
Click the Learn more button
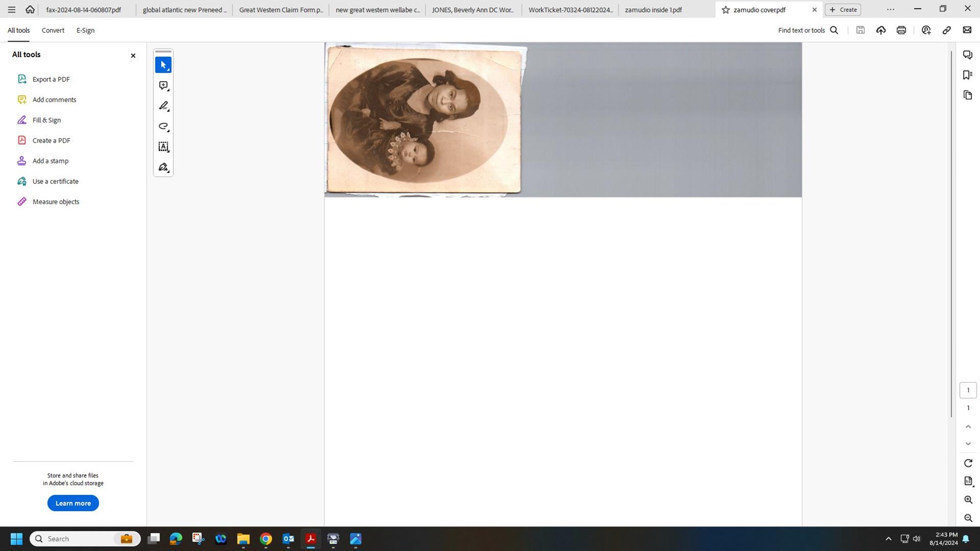pos(73,503)
